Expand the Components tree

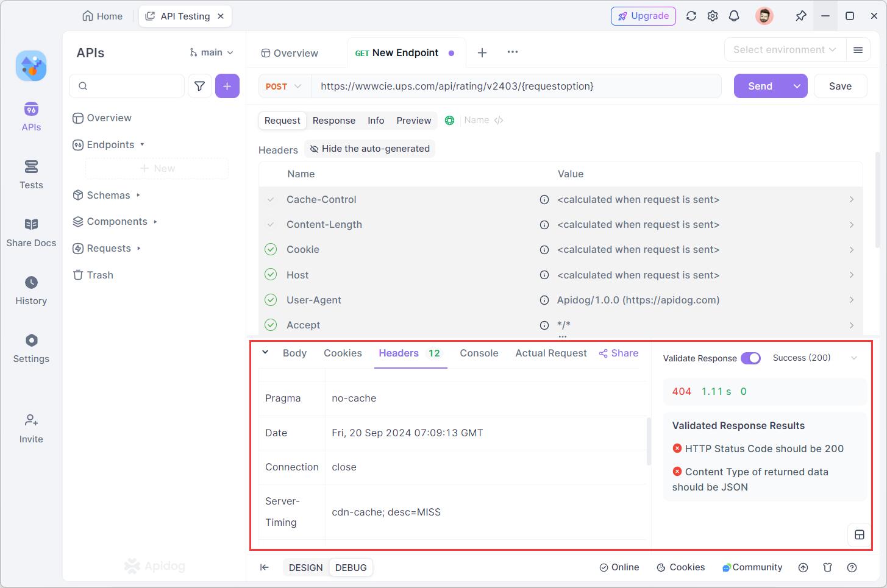pos(155,222)
